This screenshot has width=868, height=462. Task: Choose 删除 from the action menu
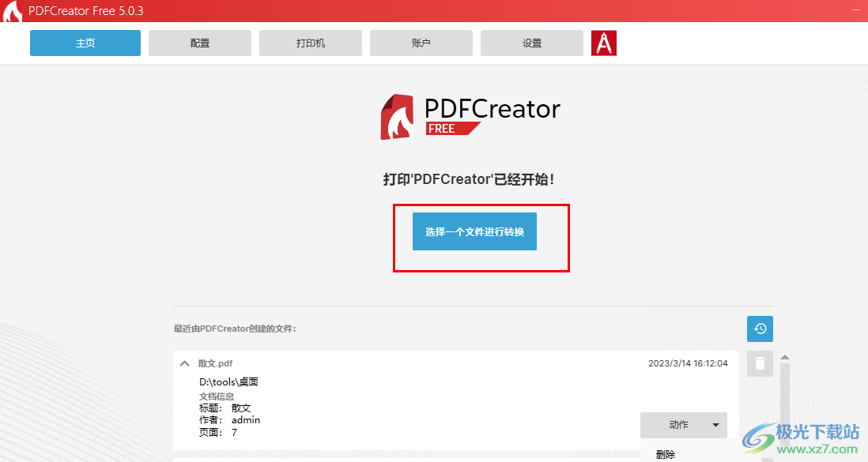666,454
